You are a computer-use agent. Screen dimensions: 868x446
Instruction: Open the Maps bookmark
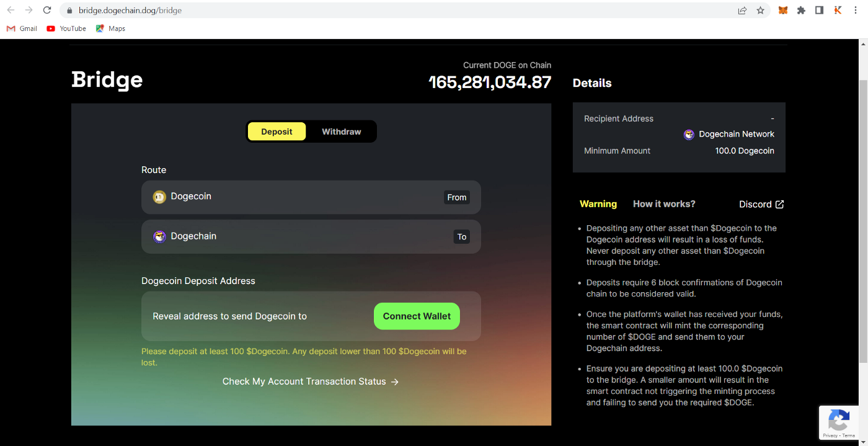click(x=110, y=29)
